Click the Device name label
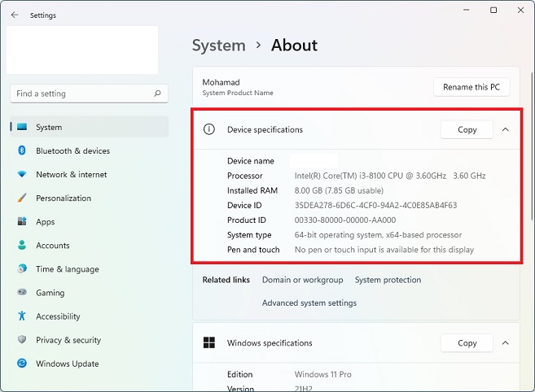Image resolution: width=535 pixels, height=392 pixels. (251, 161)
